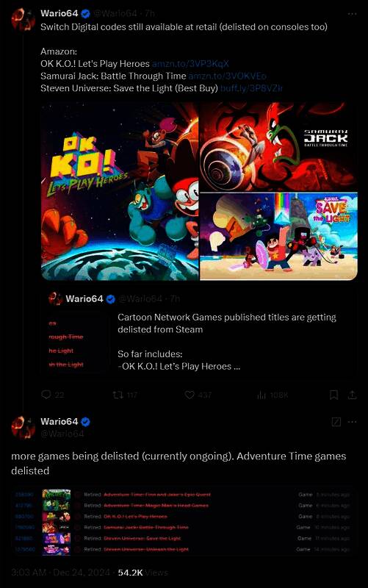Click the reply comment icon
Image resolution: width=368 pixels, height=588 pixels.
(x=46, y=395)
